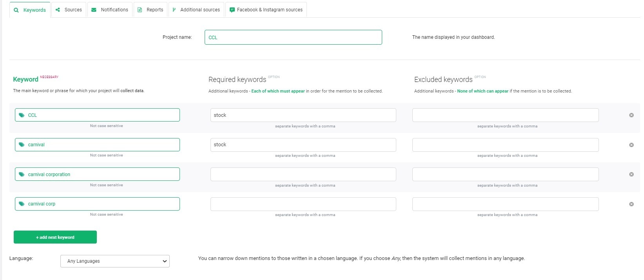Click the Keyword section heading
644x280 pixels.
[x=25, y=79]
